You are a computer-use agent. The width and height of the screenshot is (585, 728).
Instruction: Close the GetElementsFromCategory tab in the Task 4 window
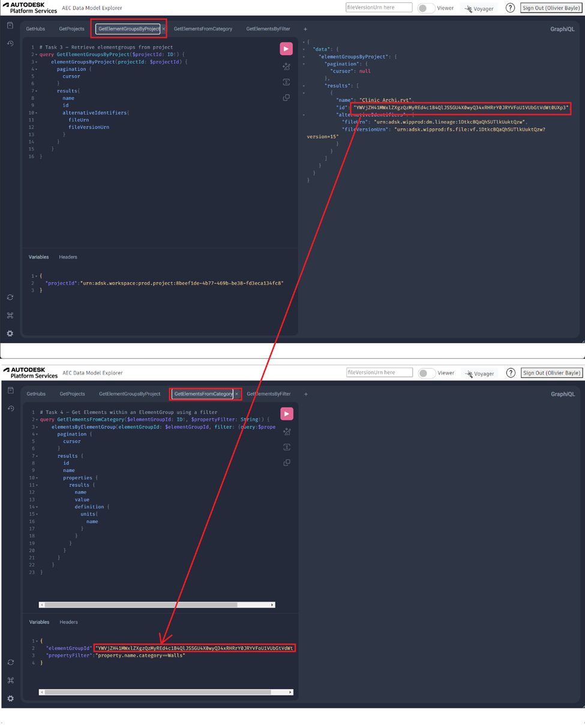click(x=236, y=394)
